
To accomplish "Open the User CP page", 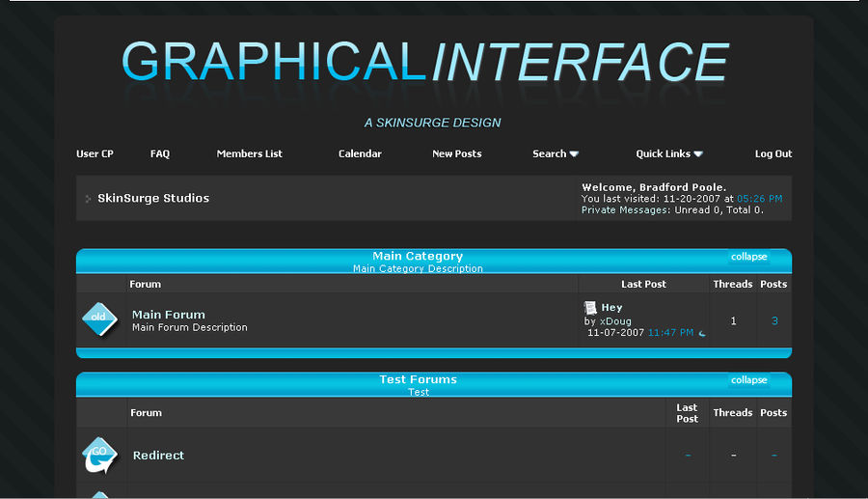I will (x=95, y=154).
